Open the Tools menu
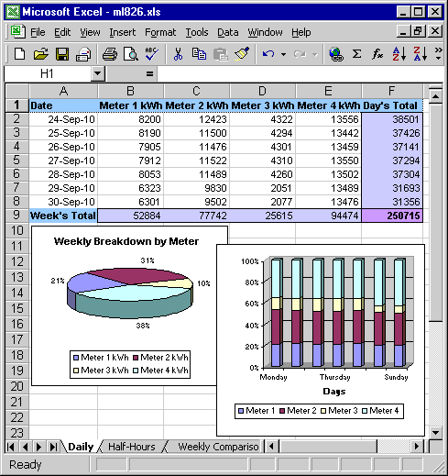This screenshot has width=448, height=476. tap(197, 32)
